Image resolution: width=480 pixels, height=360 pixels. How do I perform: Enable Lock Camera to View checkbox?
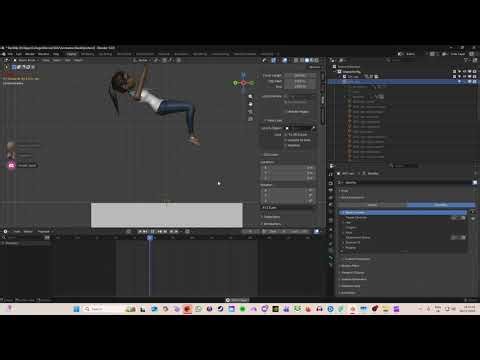(286, 140)
